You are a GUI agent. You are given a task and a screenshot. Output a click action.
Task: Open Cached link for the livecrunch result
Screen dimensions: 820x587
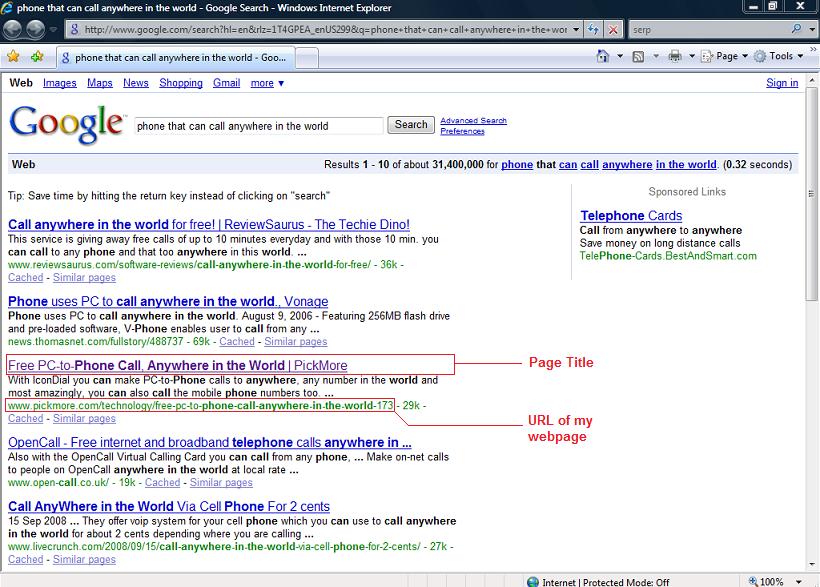pos(26,559)
